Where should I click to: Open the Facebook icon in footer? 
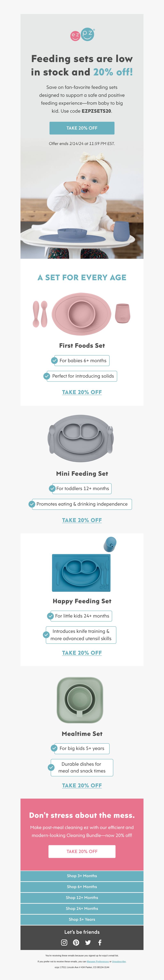coord(100,942)
